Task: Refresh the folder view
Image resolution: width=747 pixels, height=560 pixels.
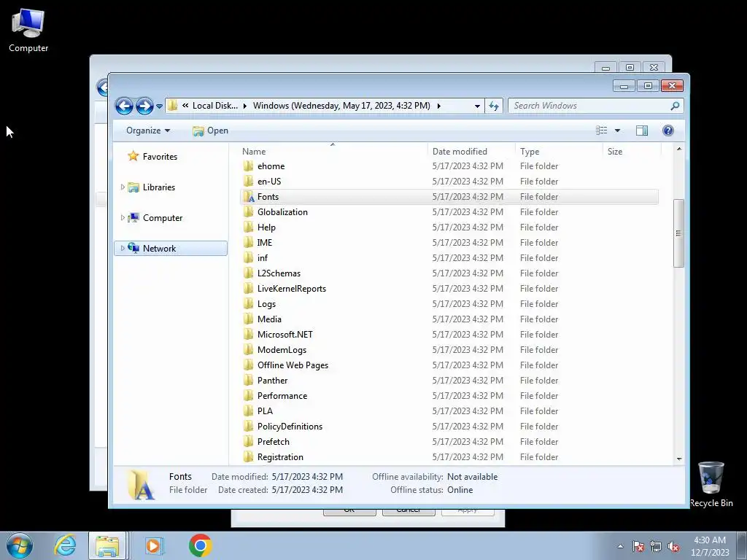Action: [x=494, y=106]
